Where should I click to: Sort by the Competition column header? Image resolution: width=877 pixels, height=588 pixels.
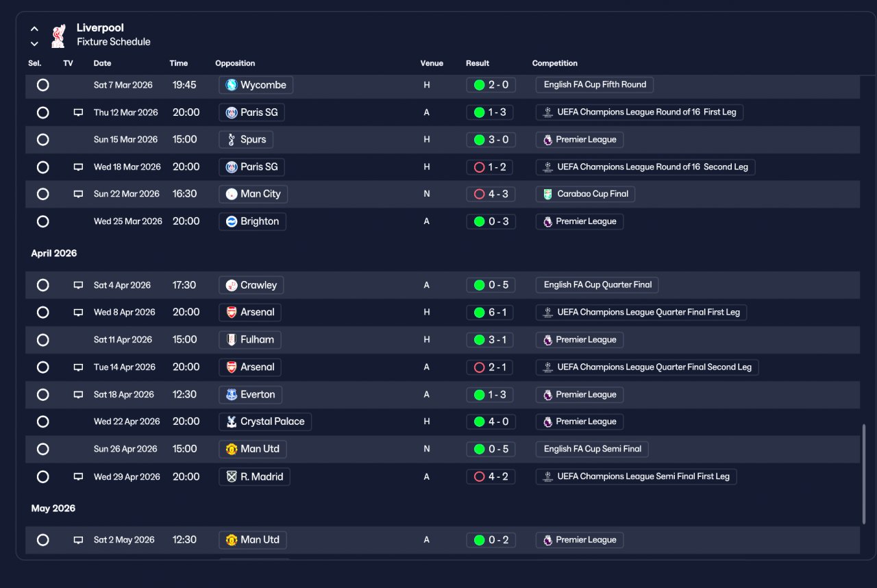555,63
